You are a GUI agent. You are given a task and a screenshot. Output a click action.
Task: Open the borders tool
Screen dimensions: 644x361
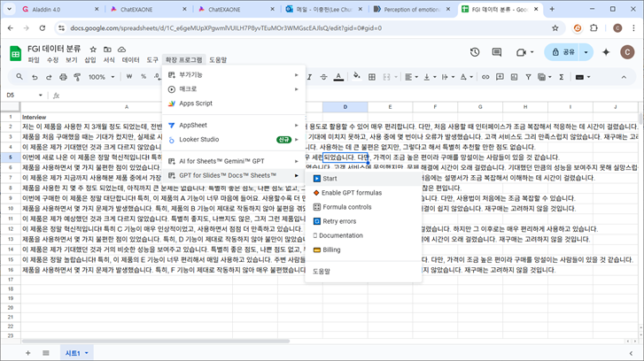point(372,77)
